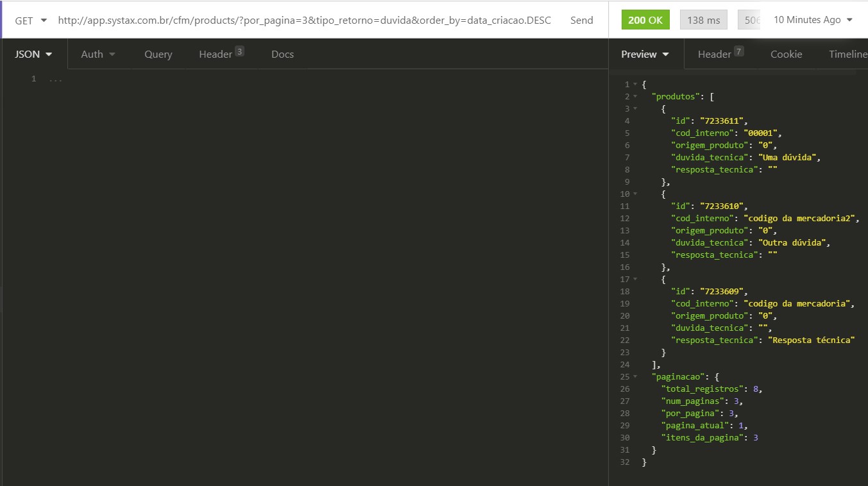Open the Preview mode dropdown
This screenshot has height=486, width=868.
(x=645, y=54)
